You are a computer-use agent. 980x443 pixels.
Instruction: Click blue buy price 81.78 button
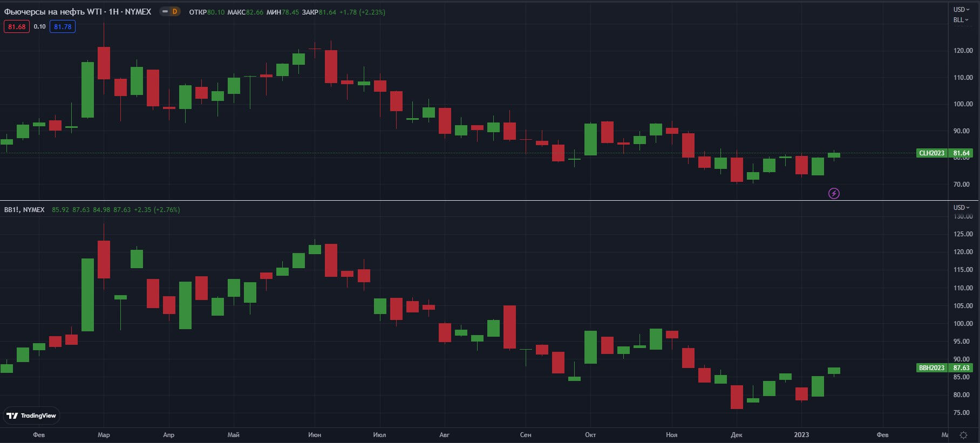pos(63,26)
